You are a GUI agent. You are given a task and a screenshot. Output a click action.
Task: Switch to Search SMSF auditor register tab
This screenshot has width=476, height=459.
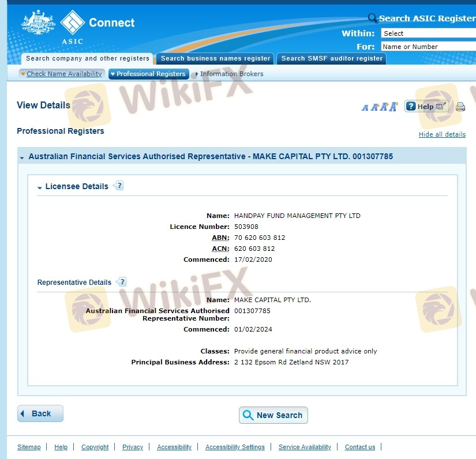pos(332,58)
